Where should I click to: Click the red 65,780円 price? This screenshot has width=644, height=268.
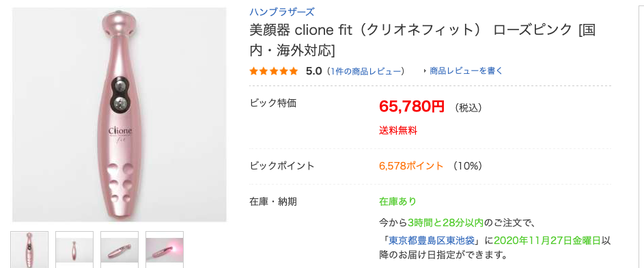(x=412, y=107)
